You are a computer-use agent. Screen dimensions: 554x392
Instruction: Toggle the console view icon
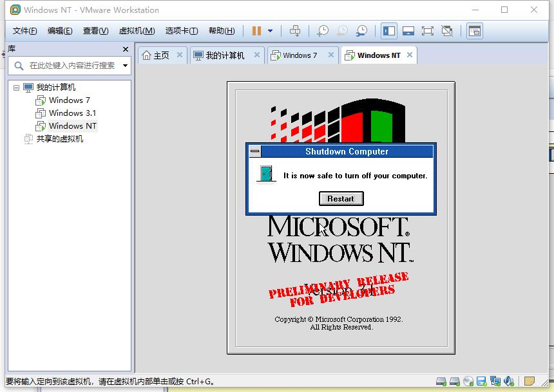click(x=475, y=31)
